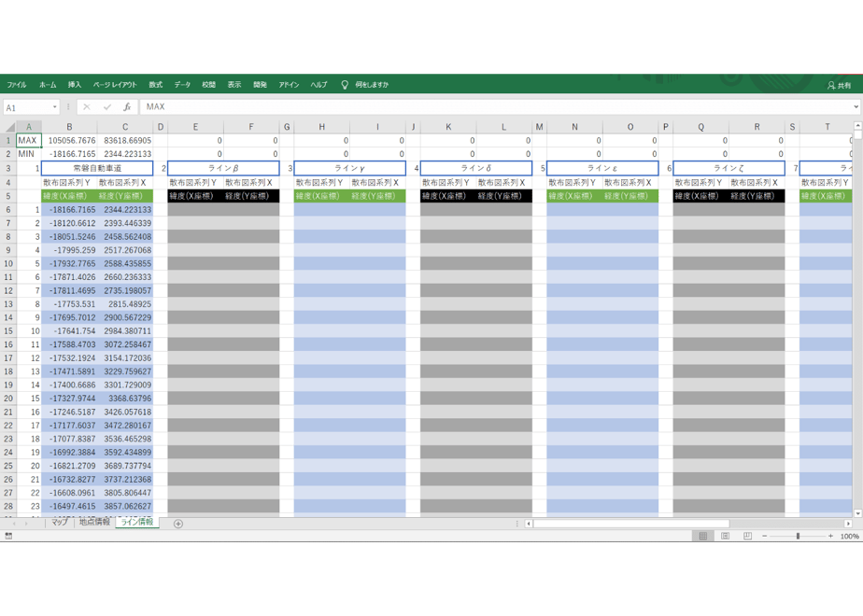Select row 10 header

(8, 263)
